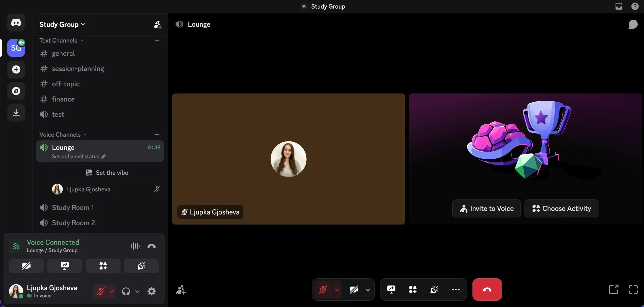Pop out call window icon
644x307 pixels.
[x=614, y=289]
